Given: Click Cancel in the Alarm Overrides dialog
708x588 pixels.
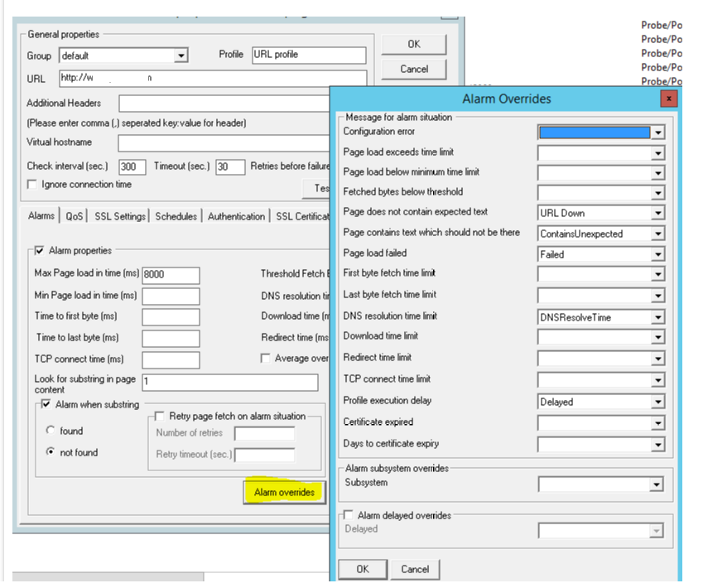Looking at the screenshot, I should pyautogui.click(x=415, y=569).
